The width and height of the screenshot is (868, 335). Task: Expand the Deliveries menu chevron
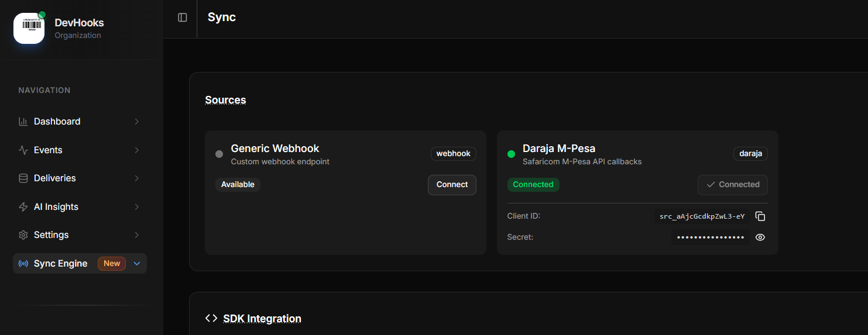pyautogui.click(x=137, y=178)
